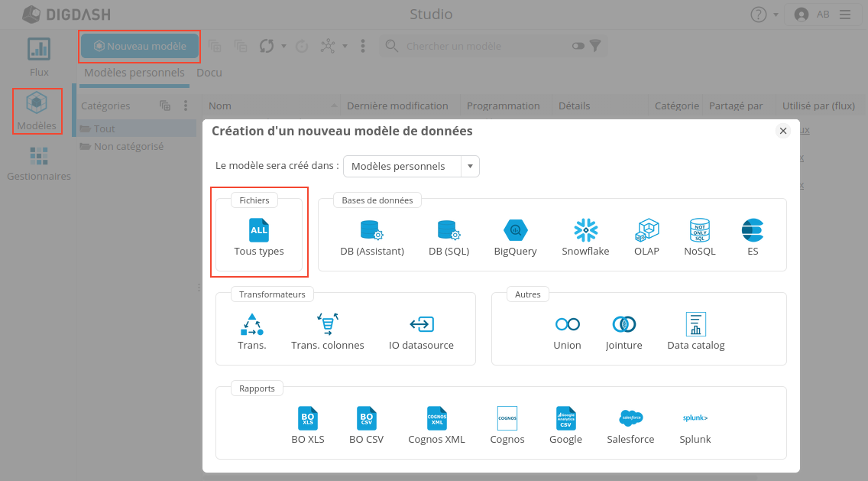This screenshot has height=481, width=868.
Task: Pick the Salesforce report source
Action: [x=630, y=419]
